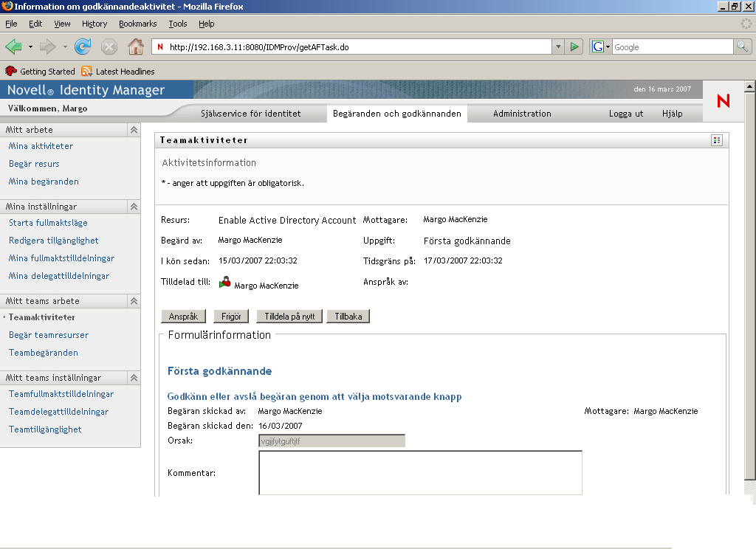Open the address bar URL dropdown
The image size is (756, 549).
558,46
